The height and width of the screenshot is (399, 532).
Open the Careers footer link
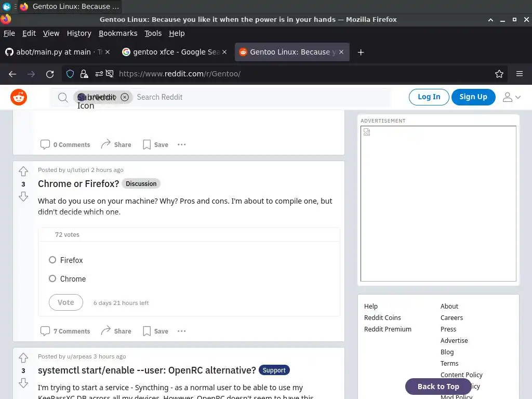pyautogui.click(x=451, y=317)
